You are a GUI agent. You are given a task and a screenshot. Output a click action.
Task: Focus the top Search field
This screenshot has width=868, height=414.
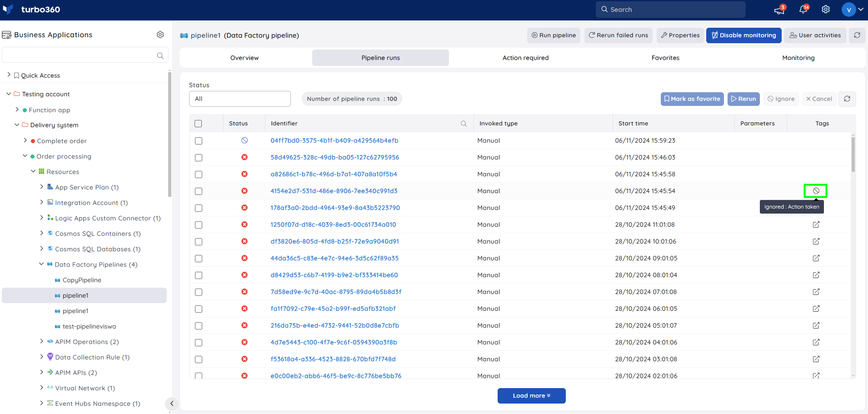tap(670, 10)
